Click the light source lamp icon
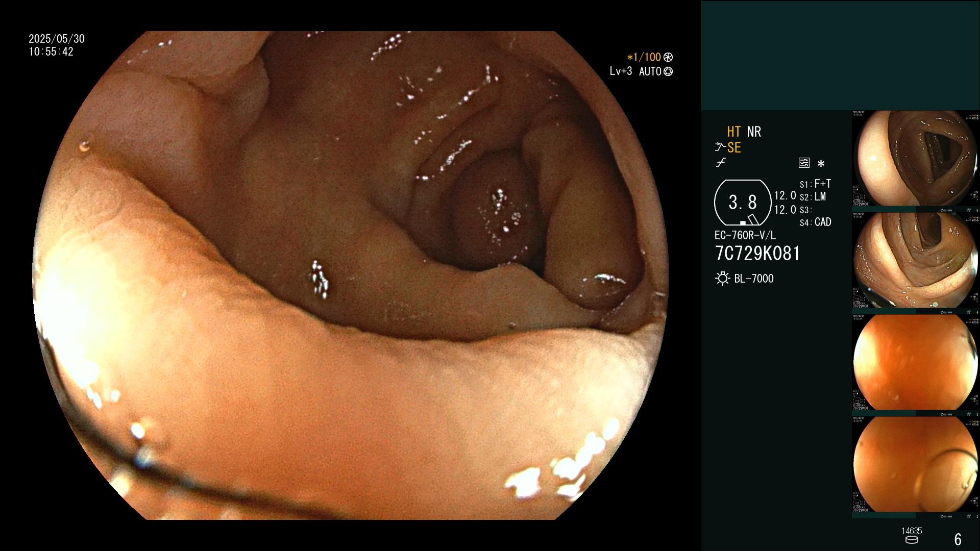This screenshot has width=980, height=551. [722, 279]
